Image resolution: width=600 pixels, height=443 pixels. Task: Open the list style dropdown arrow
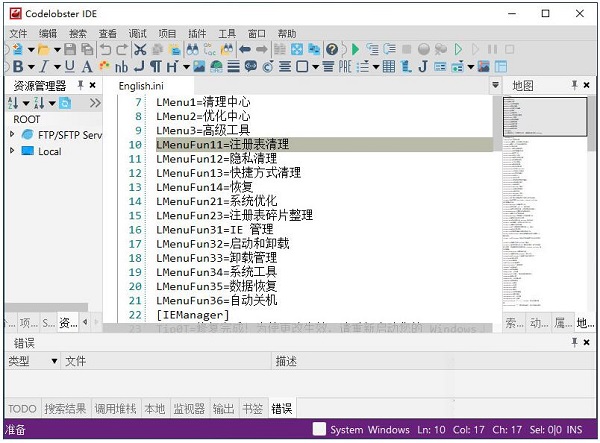coord(376,67)
